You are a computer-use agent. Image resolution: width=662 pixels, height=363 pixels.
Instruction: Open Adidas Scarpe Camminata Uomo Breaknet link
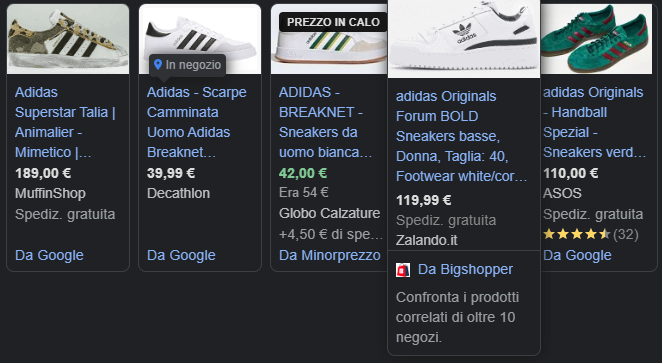(x=197, y=122)
